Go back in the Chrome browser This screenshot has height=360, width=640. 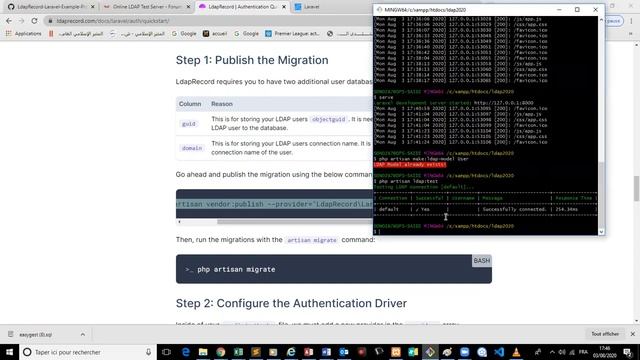click(x=9, y=21)
